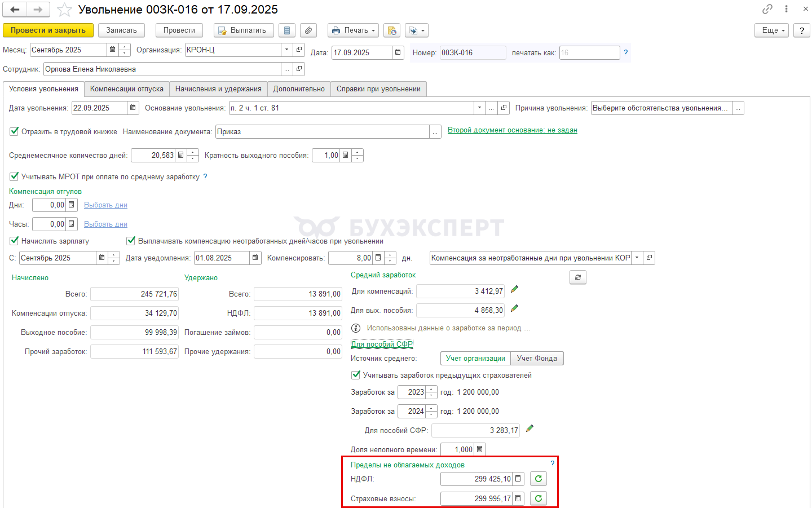Viewport: 812px width, 508px height.
Task: Adjust the Заработок за 2023 year stepper
Action: click(431, 392)
